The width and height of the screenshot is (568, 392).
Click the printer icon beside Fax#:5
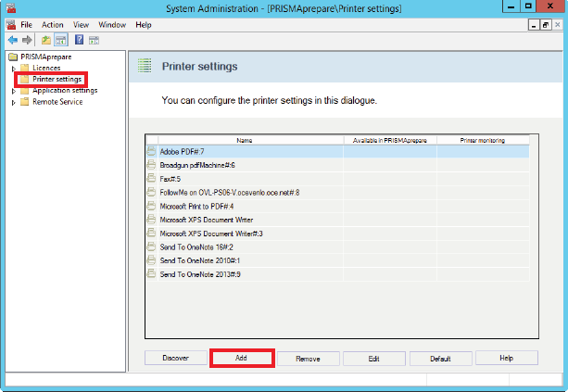[151, 178]
